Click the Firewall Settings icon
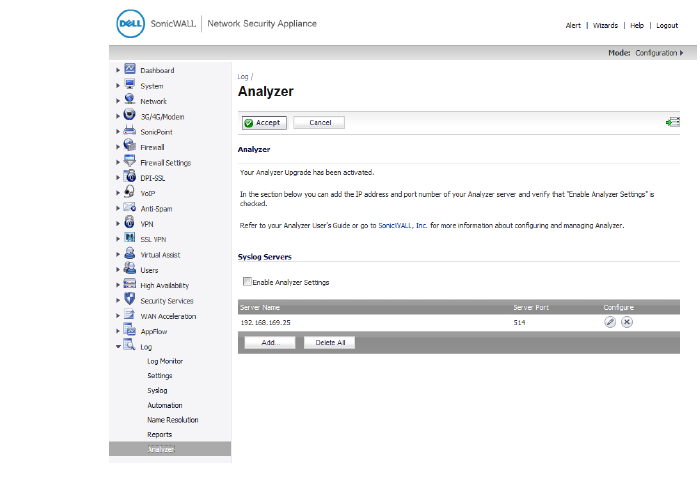This screenshot has height=484, width=700. point(129,161)
